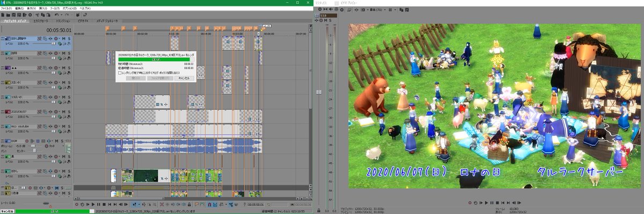This screenshot has width=644, height=214.
Task: Click the status bar キャンセル button
Action: coord(7,211)
